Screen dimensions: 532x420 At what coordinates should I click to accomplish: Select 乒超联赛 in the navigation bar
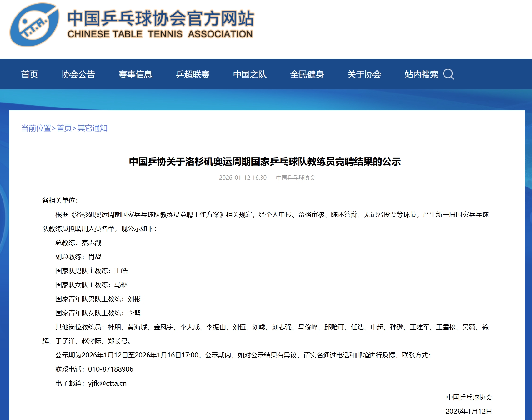[193, 74]
